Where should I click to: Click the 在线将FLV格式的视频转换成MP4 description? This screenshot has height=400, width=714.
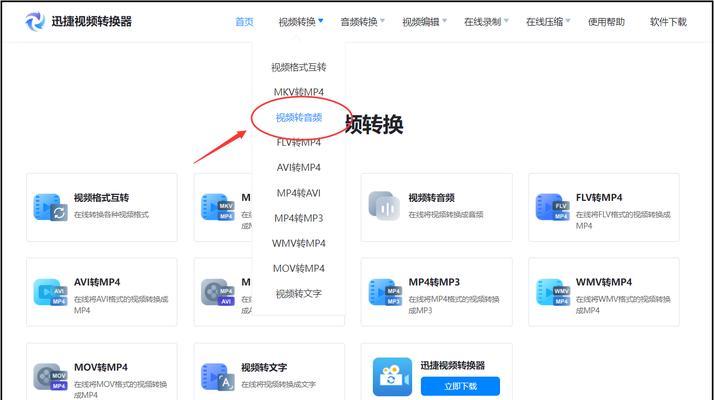click(x=623, y=220)
